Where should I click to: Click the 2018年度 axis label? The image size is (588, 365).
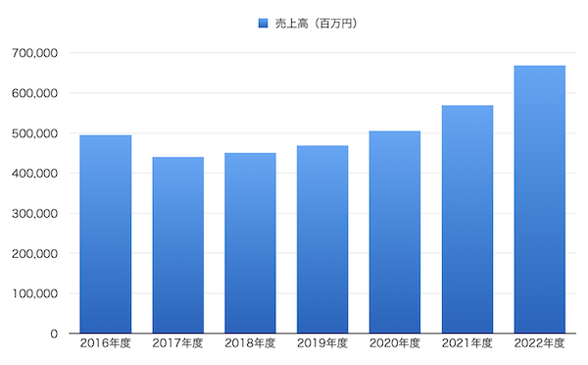(x=250, y=343)
